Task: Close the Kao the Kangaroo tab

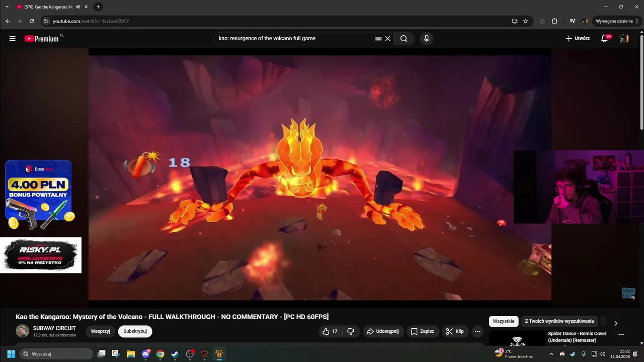Action: point(87,7)
